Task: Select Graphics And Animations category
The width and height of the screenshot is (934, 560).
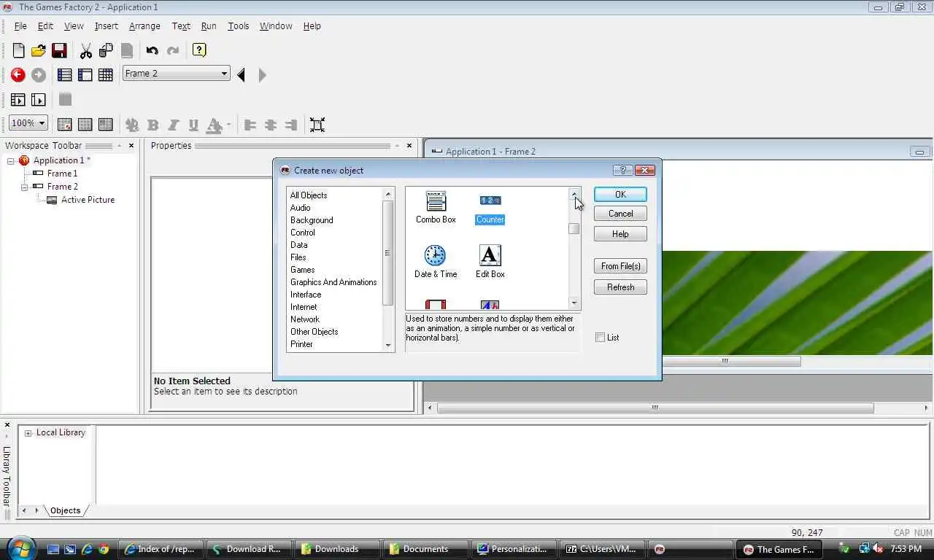Action: point(333,282)
